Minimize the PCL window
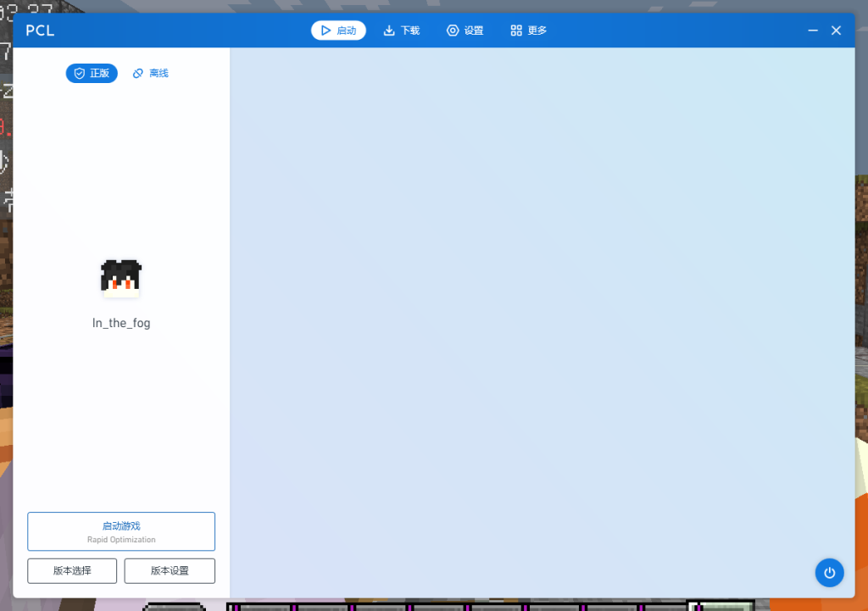868x611 pixels. pyautogui.click(x=813, y=31)
